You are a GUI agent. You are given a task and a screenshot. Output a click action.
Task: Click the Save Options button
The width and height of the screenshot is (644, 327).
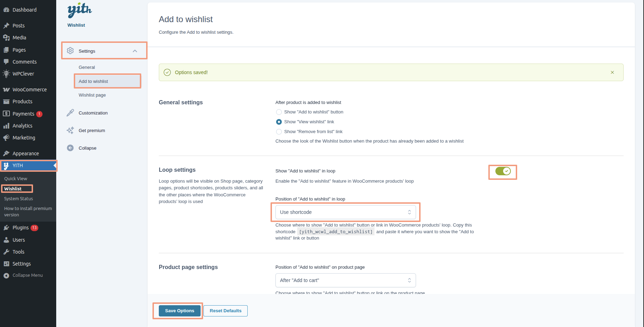click(180, 311)
